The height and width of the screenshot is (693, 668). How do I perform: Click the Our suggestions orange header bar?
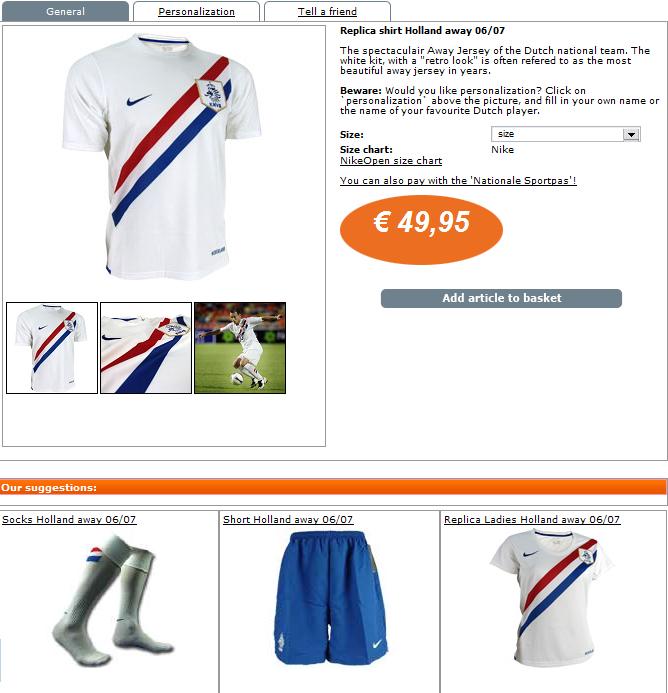coord(333,487)
